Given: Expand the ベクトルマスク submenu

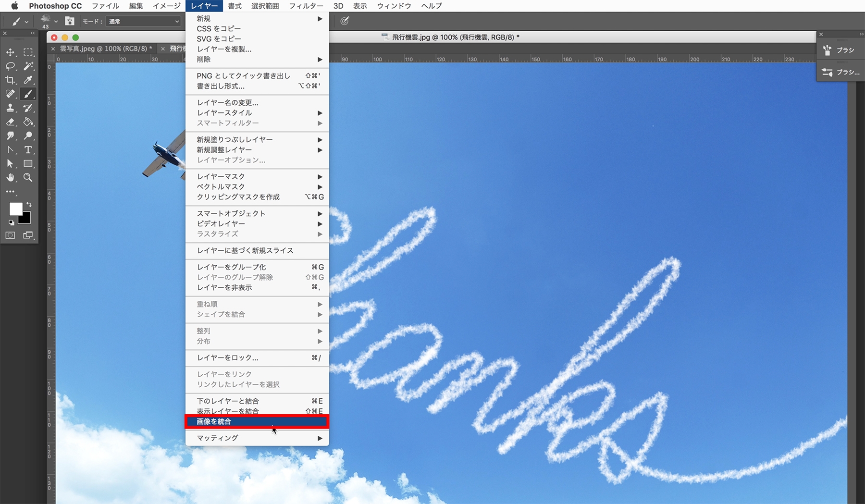Looking at the screenshot, I should [x=257, y=186].
